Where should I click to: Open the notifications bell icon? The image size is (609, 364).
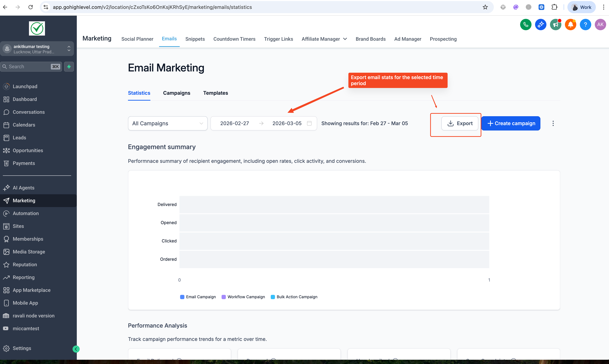570,25
